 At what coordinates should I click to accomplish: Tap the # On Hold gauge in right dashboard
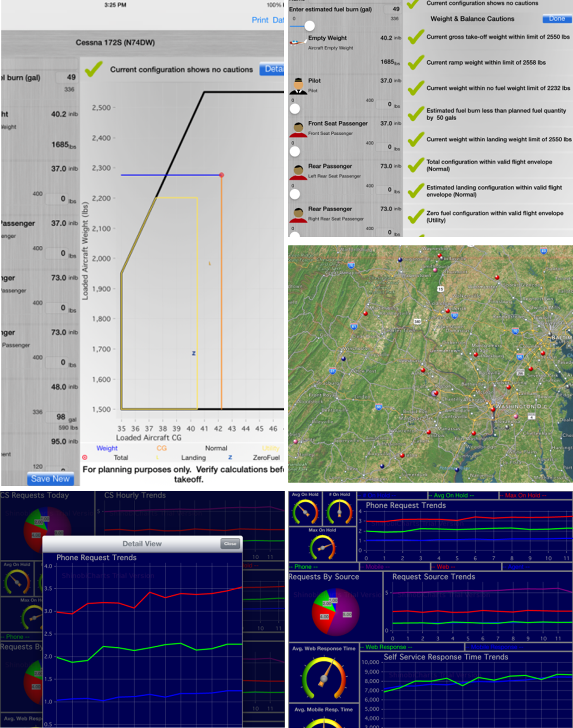coord(339,512)
